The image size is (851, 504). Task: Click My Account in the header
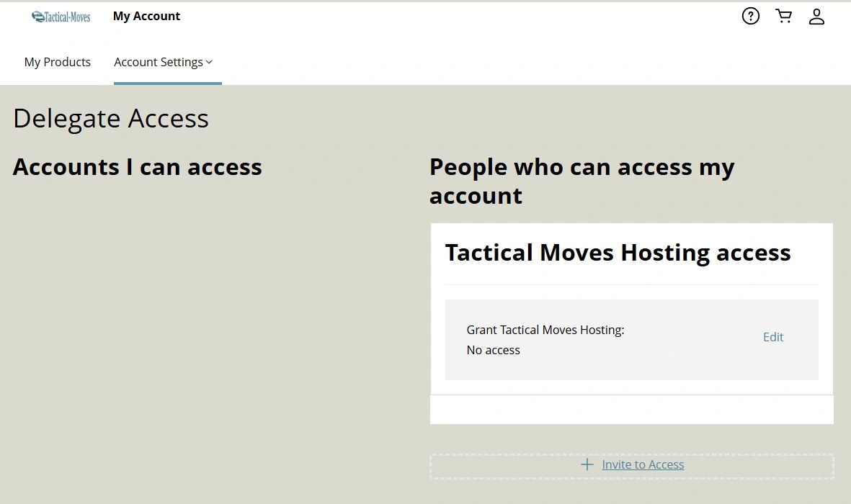pyautogui.click(x=146, y=15)
